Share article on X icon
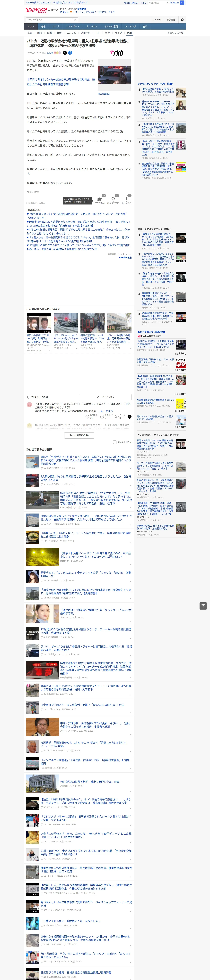 (65, 53)
